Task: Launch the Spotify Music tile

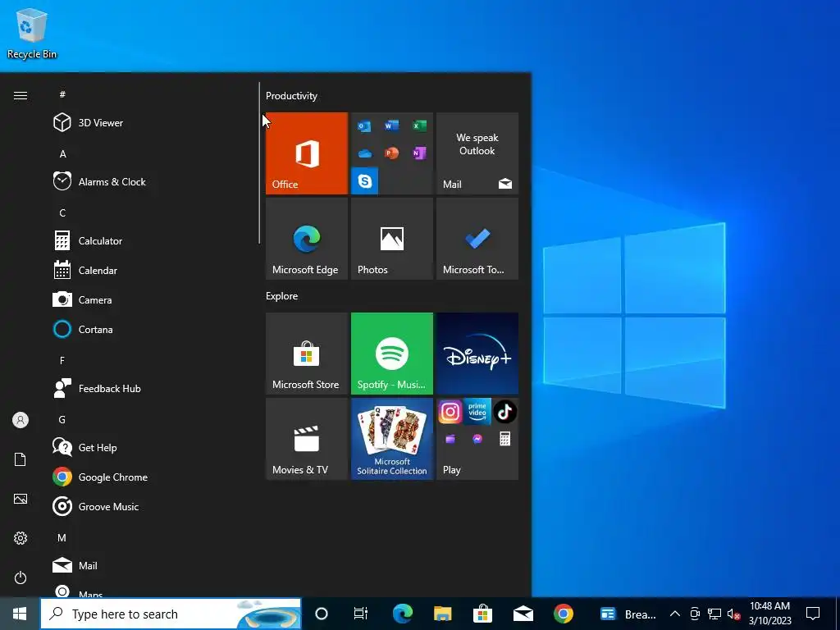Action: 392,354
